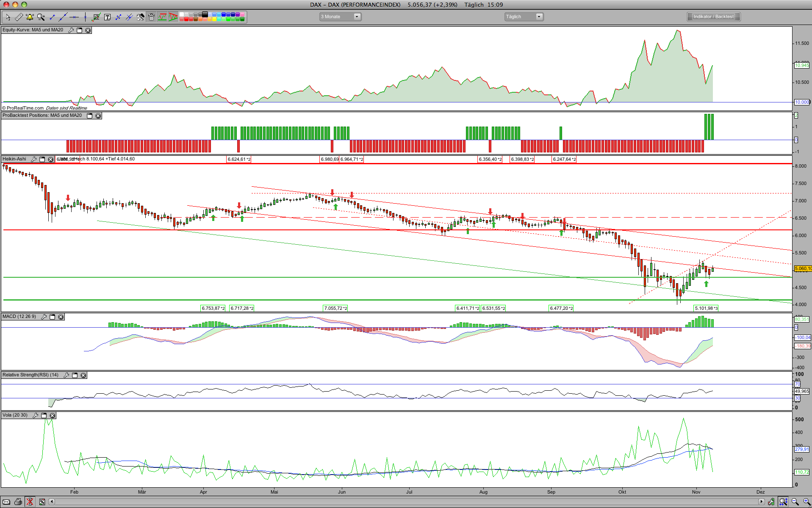This screenshot has height=508, width=812.
Task: Pick the yellow color swatch
Action: [x=214, y=19]
